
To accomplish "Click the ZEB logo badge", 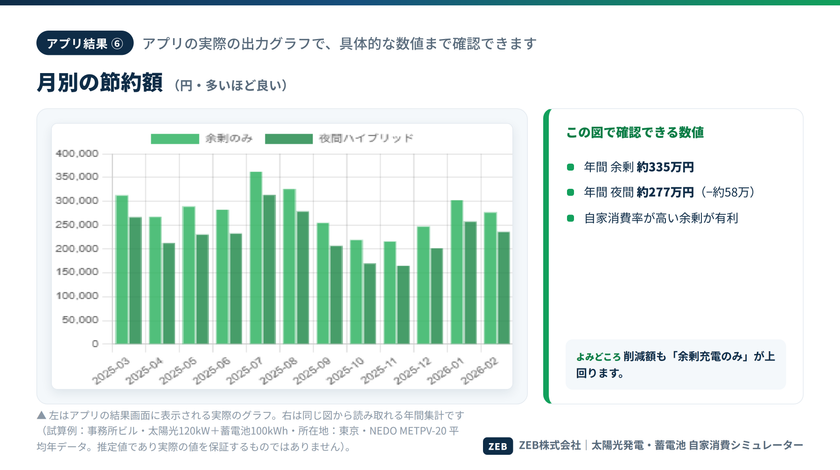I will 498,446.
